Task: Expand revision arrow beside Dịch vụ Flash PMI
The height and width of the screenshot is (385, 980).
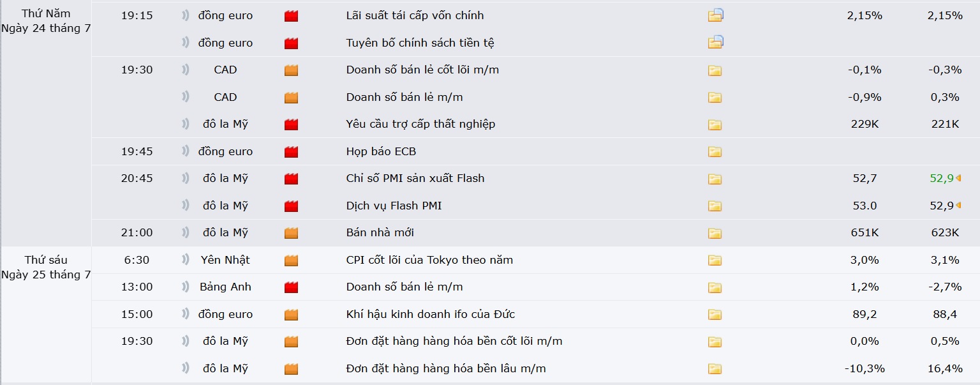Action: coord(958,206)
